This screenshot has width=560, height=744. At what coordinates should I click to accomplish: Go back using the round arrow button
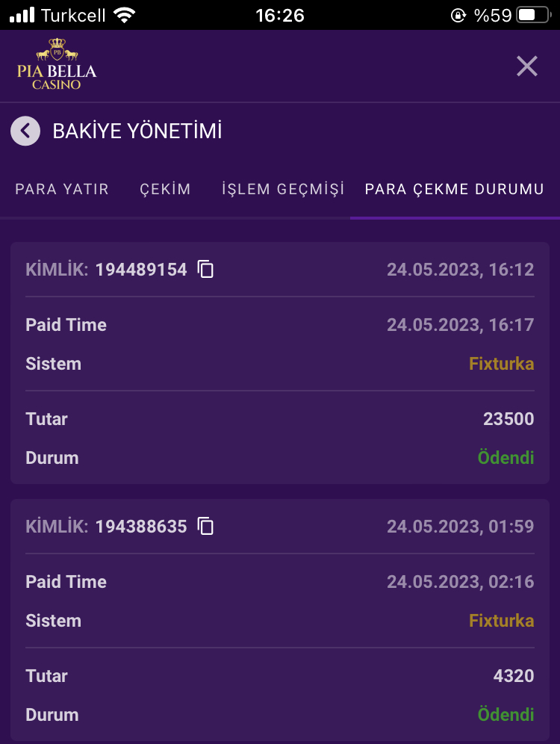tap(25, 131)
